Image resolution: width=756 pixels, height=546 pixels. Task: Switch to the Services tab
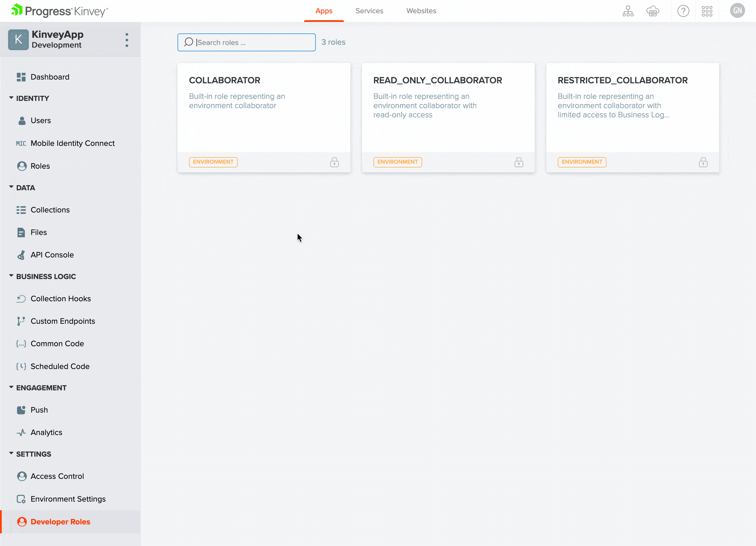pyautogui.click(x=369, y=11)
